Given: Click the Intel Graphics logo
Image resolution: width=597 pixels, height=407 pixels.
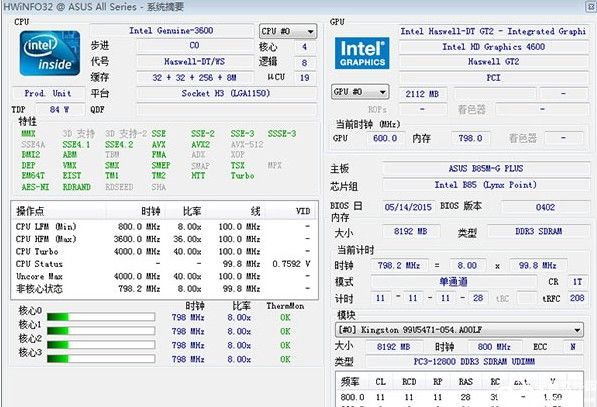Looking at the screenshot, I should (x=362, y=53).
